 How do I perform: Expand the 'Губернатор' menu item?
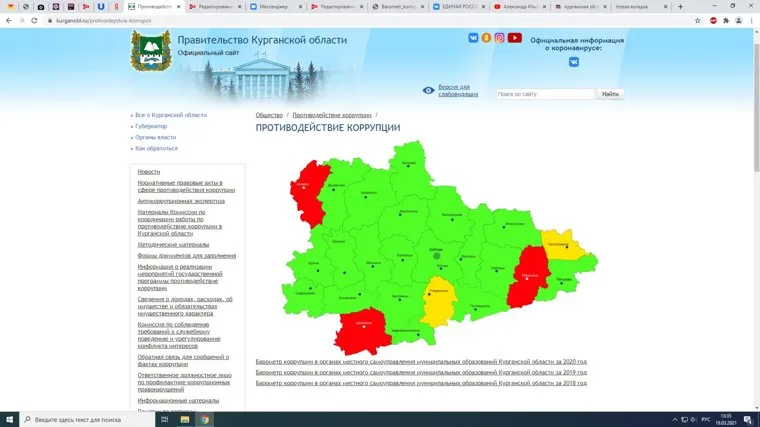(x=151, y=126)
